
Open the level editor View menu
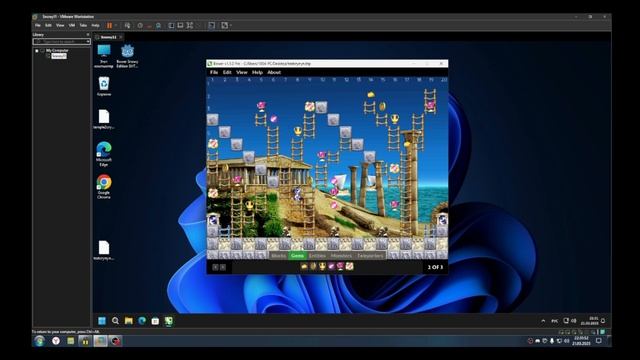(x=242, y=72)
